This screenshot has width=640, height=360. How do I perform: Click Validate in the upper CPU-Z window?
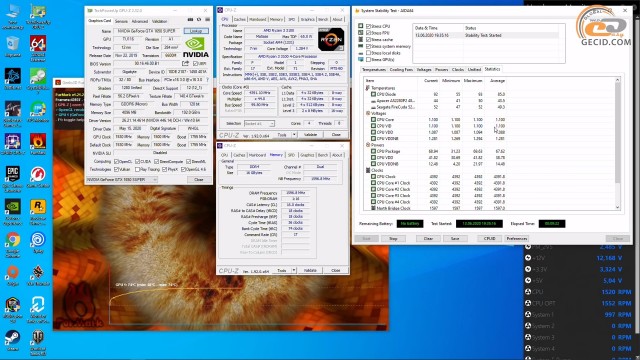point(311,135)
